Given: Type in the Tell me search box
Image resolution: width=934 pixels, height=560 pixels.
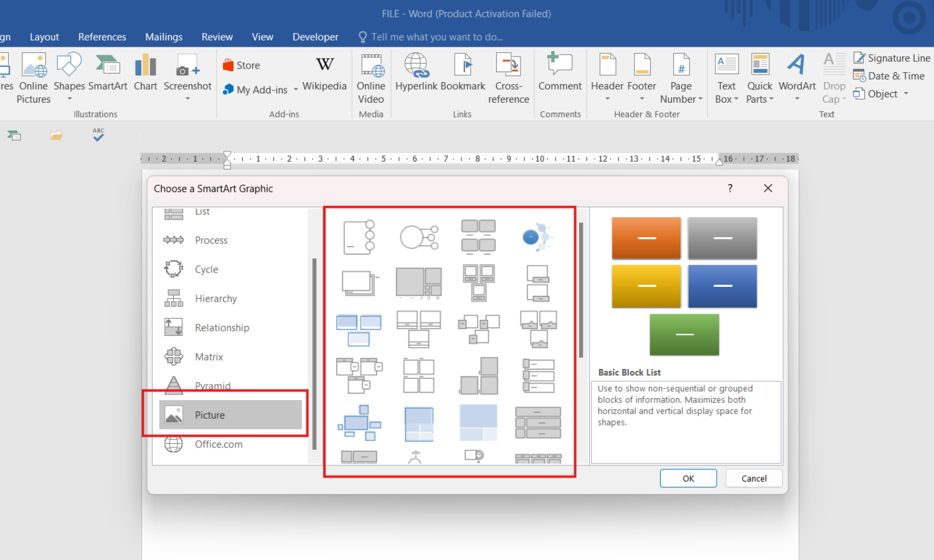Looking at the screenshot, I should coord(436,37).
